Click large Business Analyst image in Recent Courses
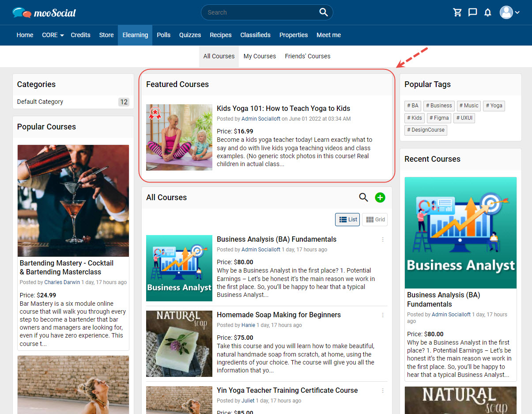The height and width of the screenshot is (414, 532). (460, 233)
